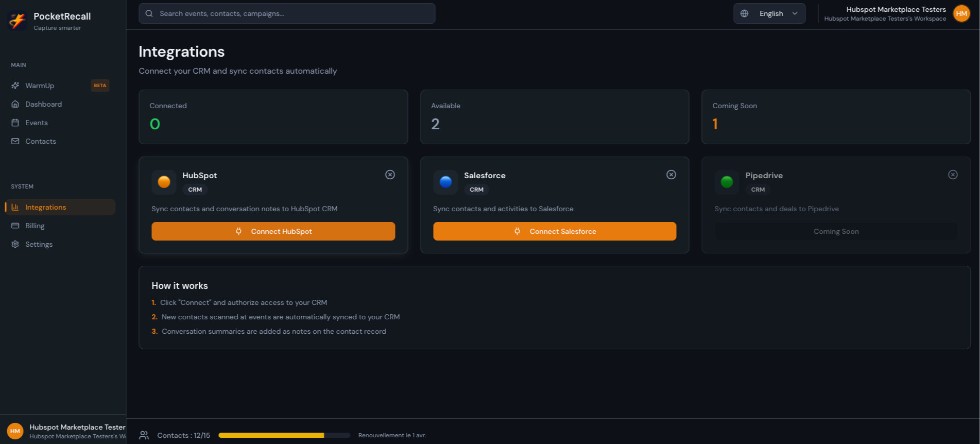Click the Connected count card
The height and width of the screenshot is (444, 980).
[x=273, y=117]
